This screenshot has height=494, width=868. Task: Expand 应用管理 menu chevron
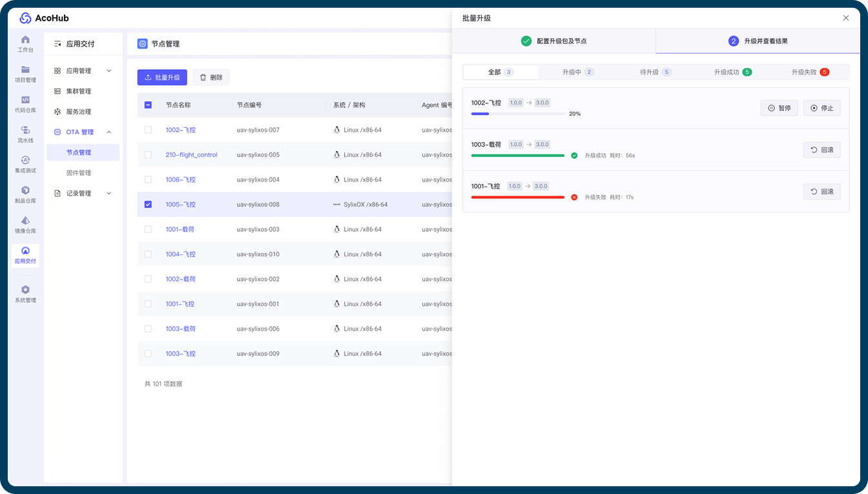108,70
